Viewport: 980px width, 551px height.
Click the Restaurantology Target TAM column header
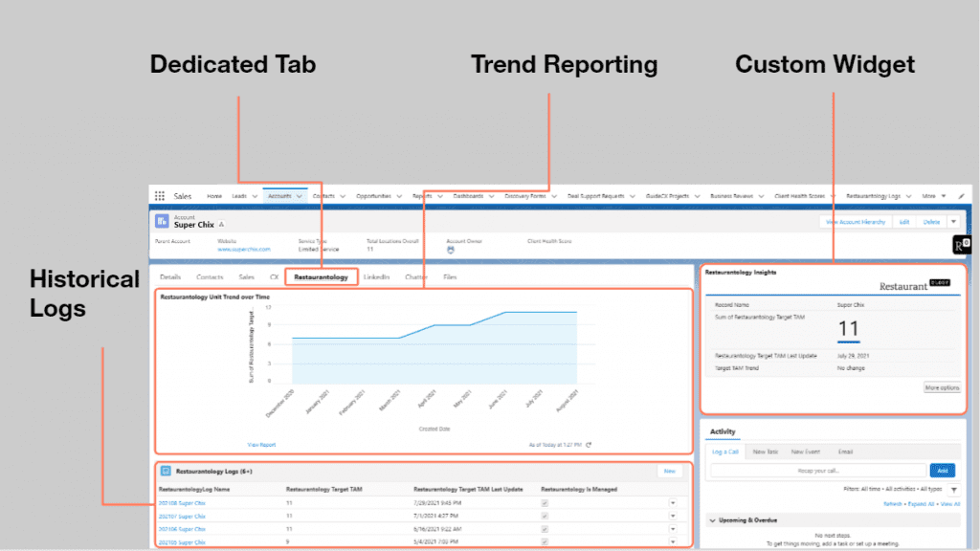point(323,489)
